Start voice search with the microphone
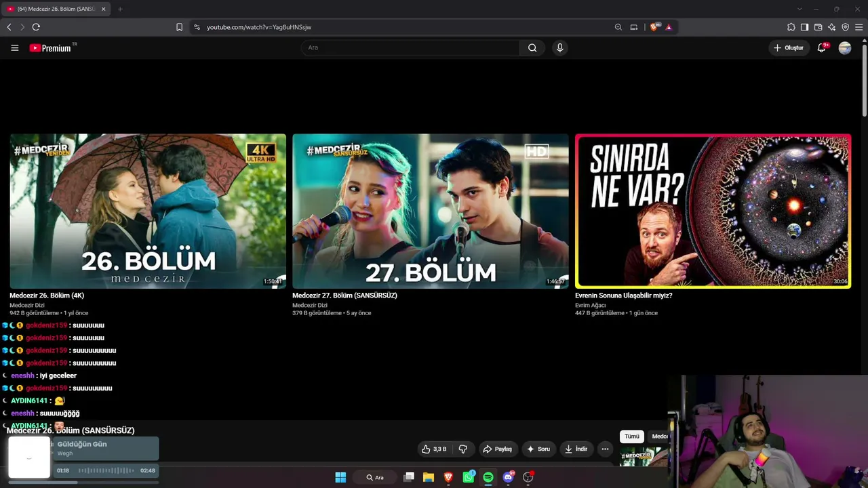Screen dimensions: 868x488 click(x=559, y=47)
